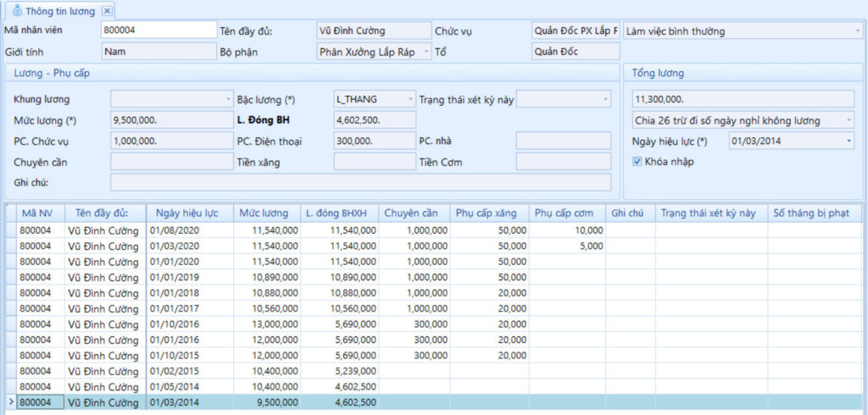Open the Chia 26 salary calculation dropdown

pos(849,120)
